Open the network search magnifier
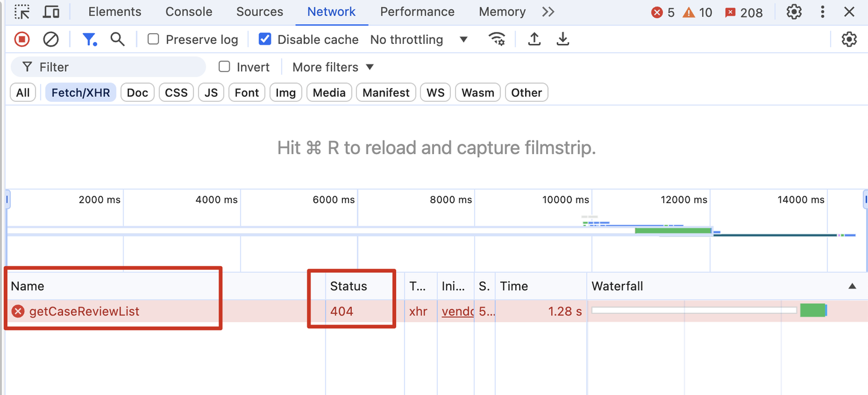This screenshot has height=395, width=868. point(118,40)
